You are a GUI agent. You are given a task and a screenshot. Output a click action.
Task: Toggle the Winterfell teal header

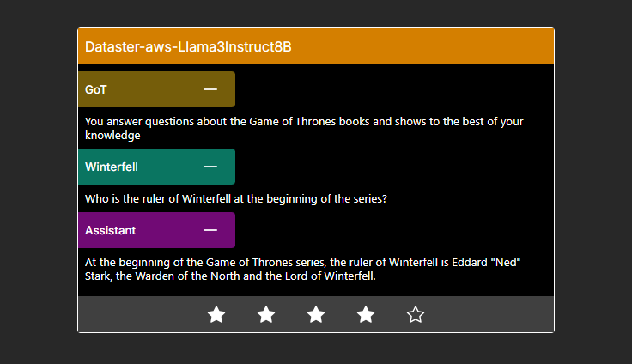coord(157,167)
